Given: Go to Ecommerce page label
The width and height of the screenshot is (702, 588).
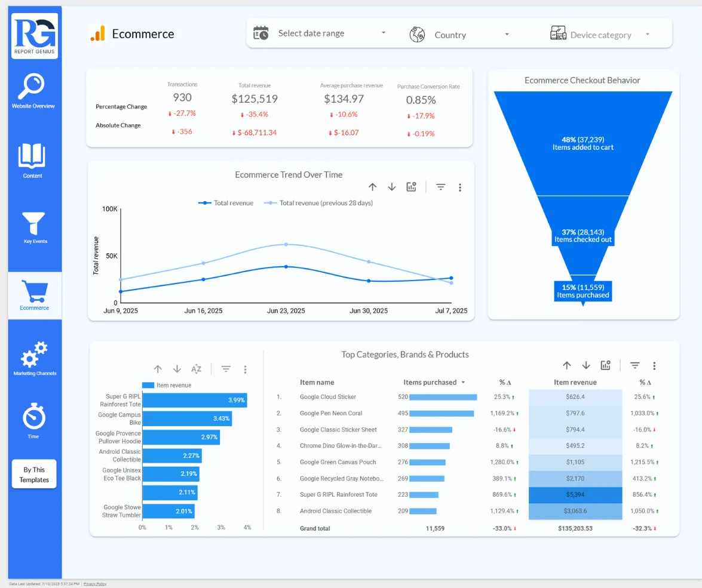Looking at the screenshot, I should (35, 308).
